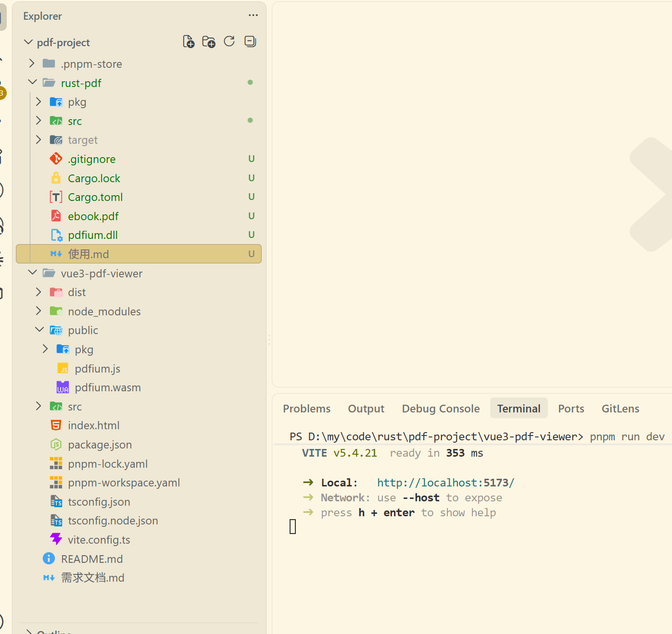Open the GitLens tab
Viewport: 672px width, 634px height.
tap(621, 409)
